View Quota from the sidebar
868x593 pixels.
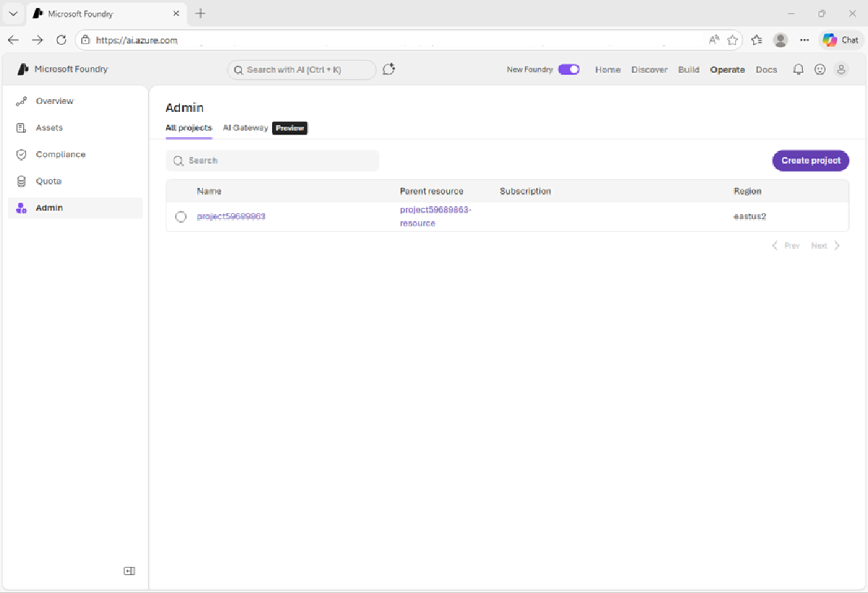pyautogui.click(x=48, y=181)
